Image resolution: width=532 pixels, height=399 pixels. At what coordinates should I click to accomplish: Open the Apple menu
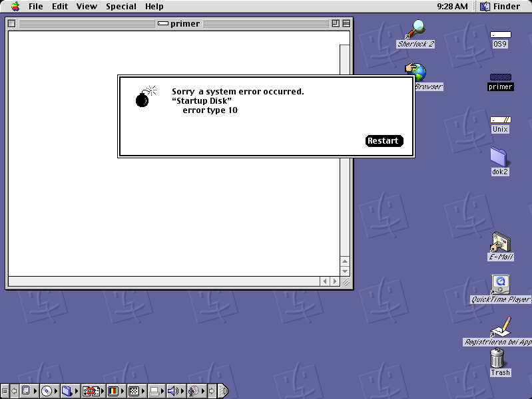point(15,7)
